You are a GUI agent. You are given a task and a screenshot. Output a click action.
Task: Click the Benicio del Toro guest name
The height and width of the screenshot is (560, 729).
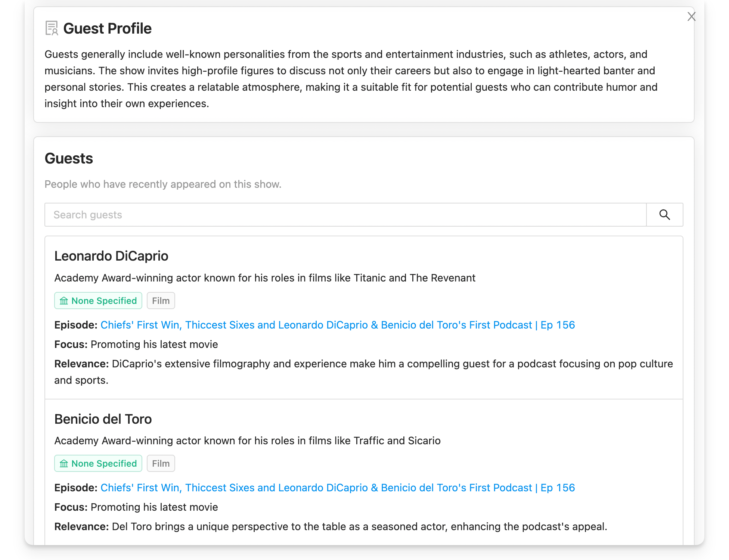[103, 419]
